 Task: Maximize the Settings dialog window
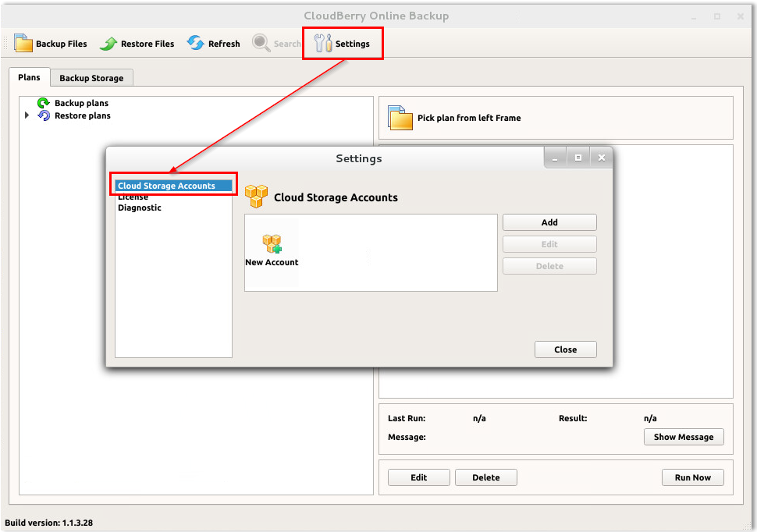(578, 158)
